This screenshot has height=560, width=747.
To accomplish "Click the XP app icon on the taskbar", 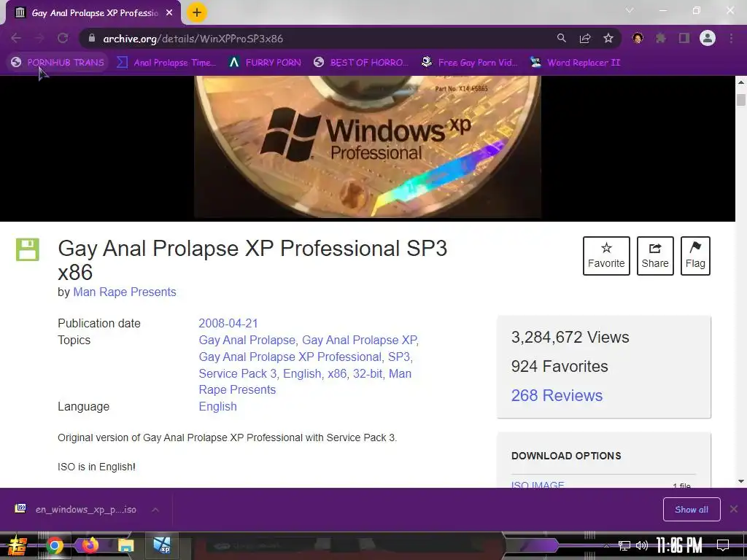I will tap(161, 545).
